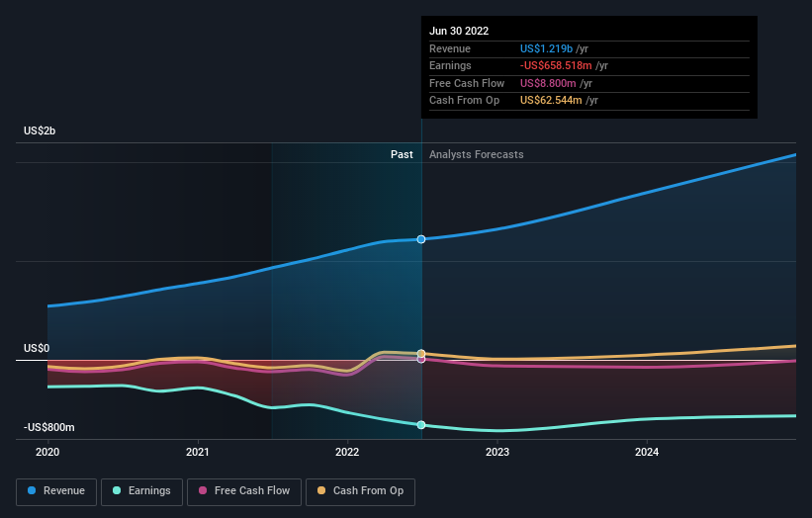This screenshot has width=812, height=518.
Task: Click the Cash From Op row label in tooltip
Action: tap(465, 101)
